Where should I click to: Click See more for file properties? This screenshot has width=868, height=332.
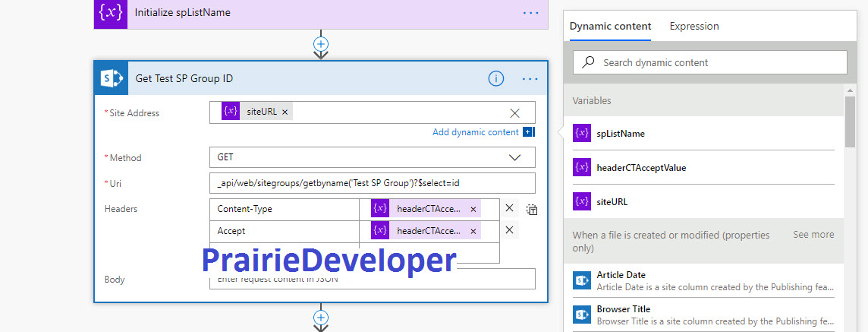pyautogui.click(x=813, y=235)
